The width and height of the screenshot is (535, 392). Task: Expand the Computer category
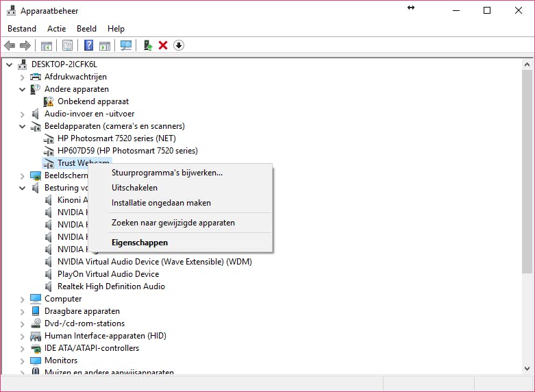point(23,299)
